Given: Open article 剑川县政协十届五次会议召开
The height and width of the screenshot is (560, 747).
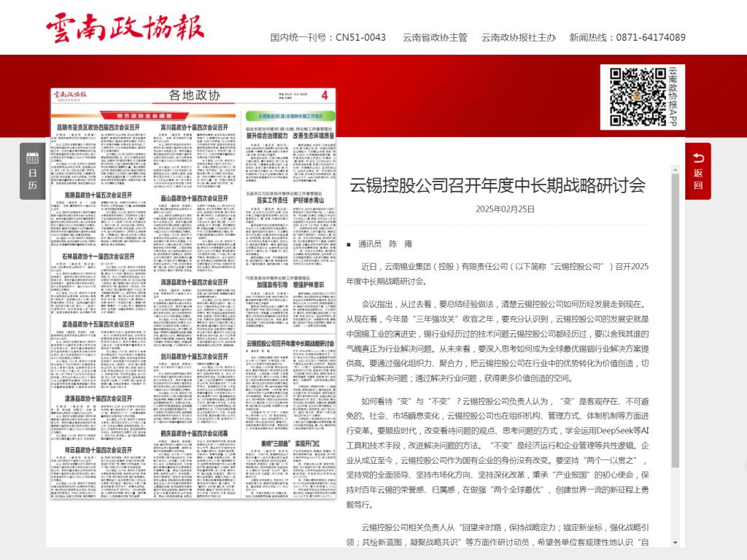Looking at the screenshot, I should click(194, 357).
